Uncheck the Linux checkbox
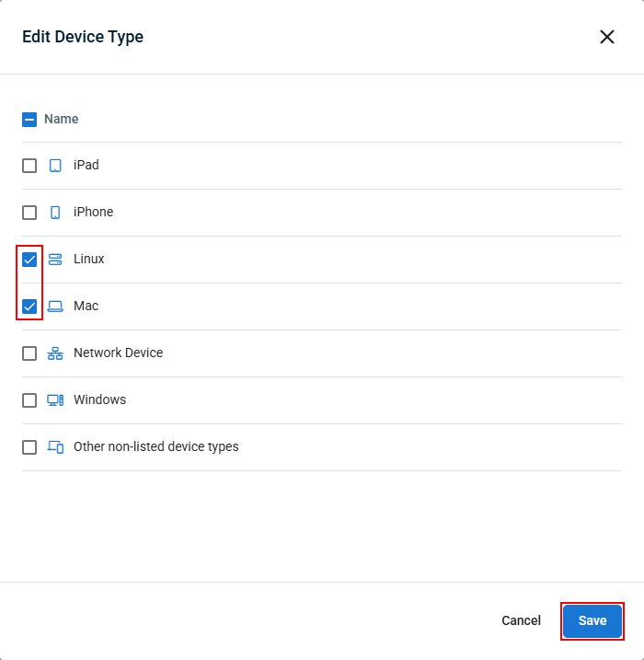This screenshot has width=644, height=660. point(29,260)
